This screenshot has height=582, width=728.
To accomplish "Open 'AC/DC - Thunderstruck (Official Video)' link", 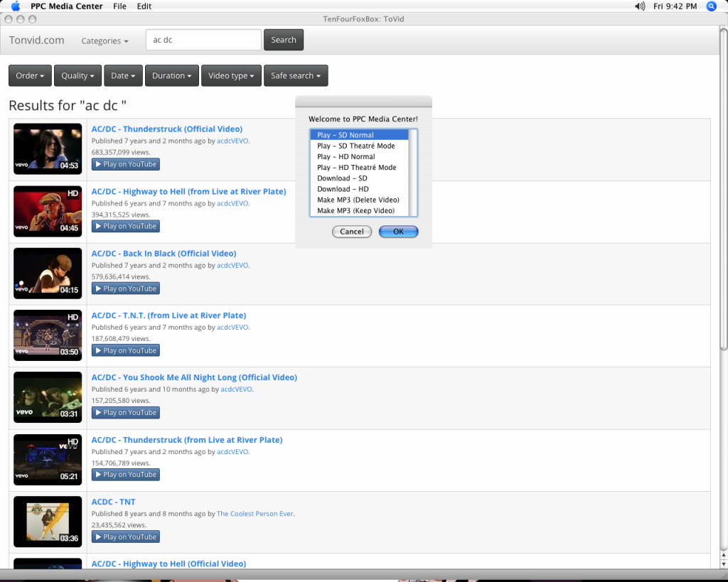I will 166,129.
